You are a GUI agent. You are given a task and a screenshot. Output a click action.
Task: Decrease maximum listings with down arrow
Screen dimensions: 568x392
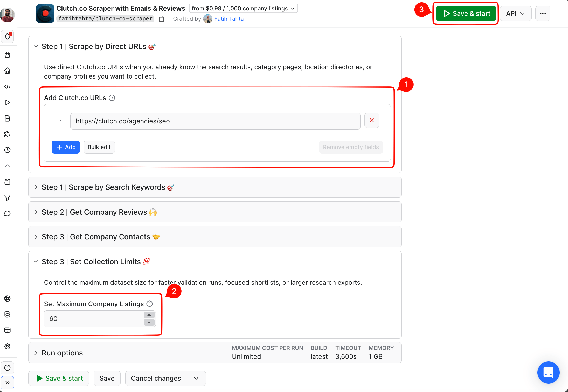[149, 323]
